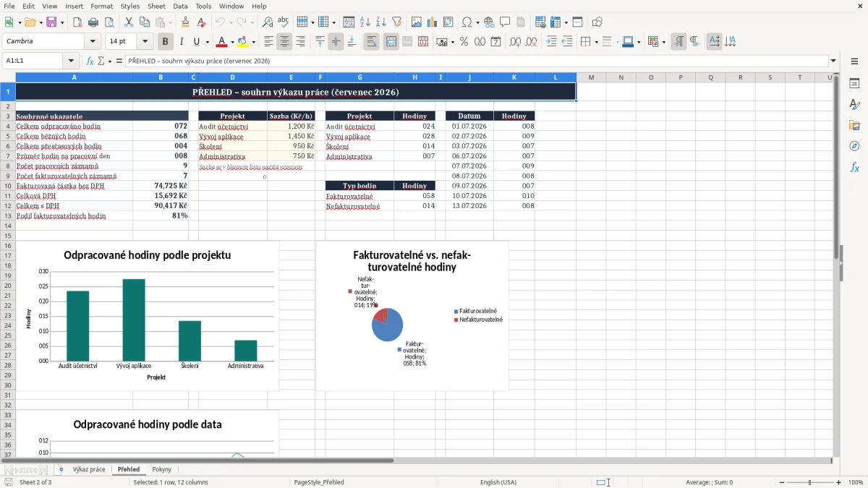Open the Function Wizard
868x488 pixels.
pyautogui.click(x=90, y=61)
